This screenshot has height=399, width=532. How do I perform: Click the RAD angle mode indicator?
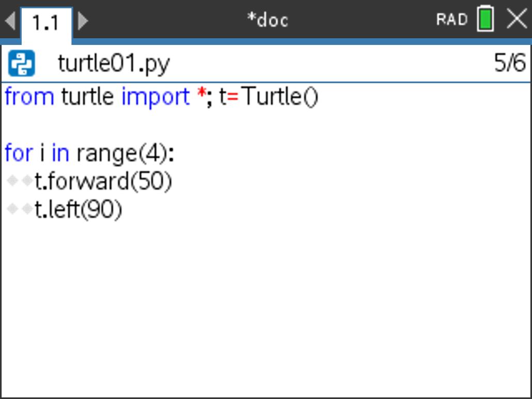tap(451, 20)
